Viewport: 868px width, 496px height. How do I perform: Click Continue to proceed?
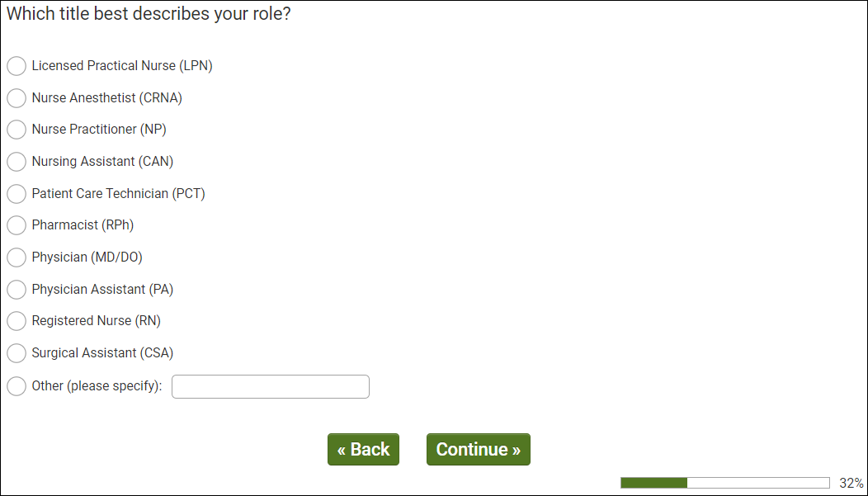click(478, 449)
